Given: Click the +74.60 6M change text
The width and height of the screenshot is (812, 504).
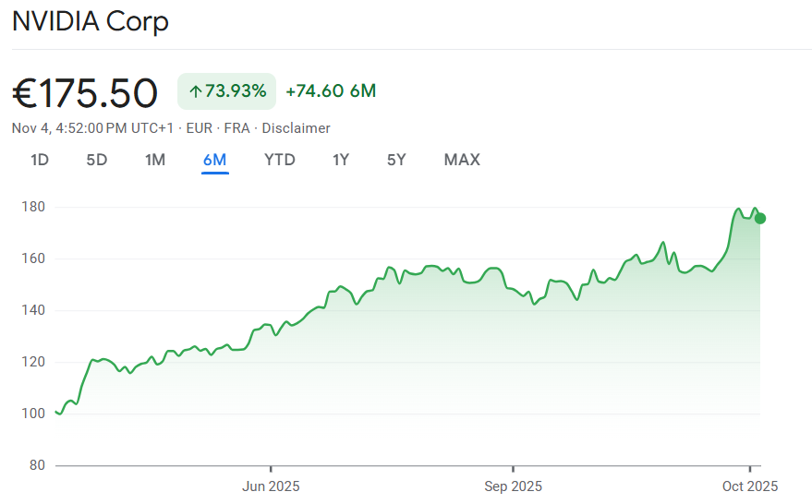Looking at the screenshot, I should click(331, 91).
